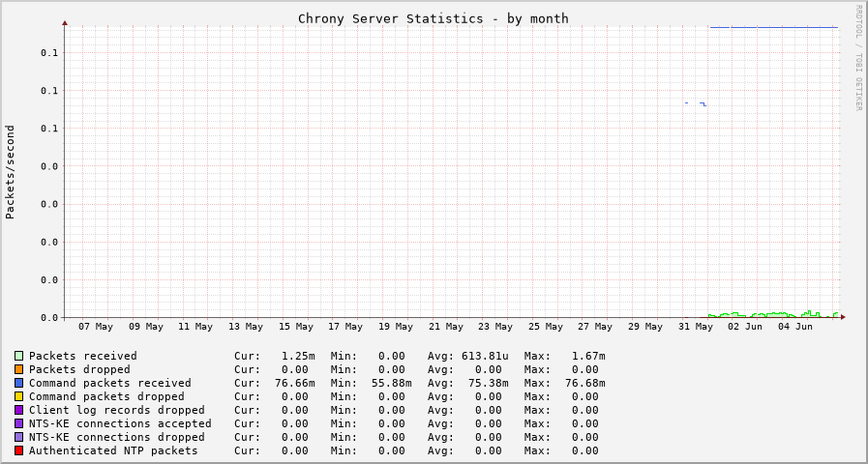Click the '21 May' date label
Viewport: 868px width, 464px height.
click(446, 327)
